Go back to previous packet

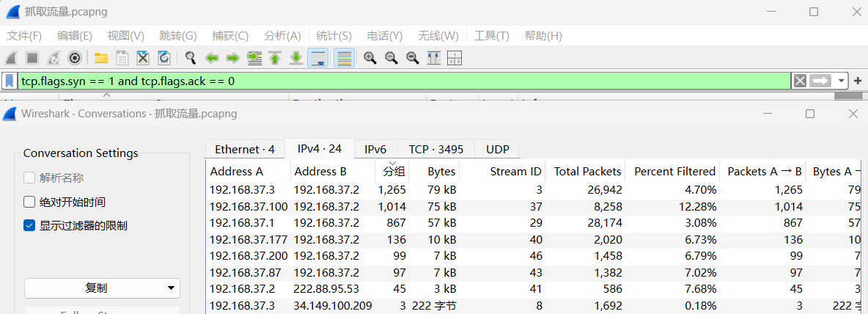point(211,58)
